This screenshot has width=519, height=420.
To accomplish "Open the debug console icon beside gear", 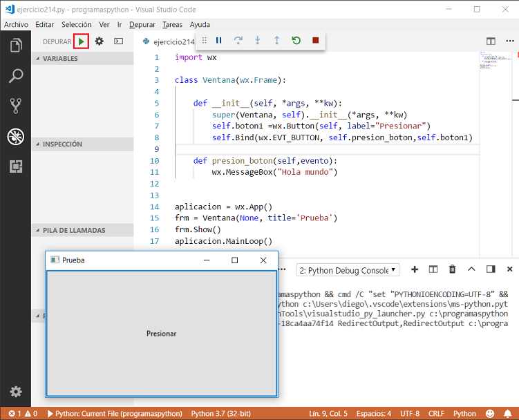I will 118,41.
